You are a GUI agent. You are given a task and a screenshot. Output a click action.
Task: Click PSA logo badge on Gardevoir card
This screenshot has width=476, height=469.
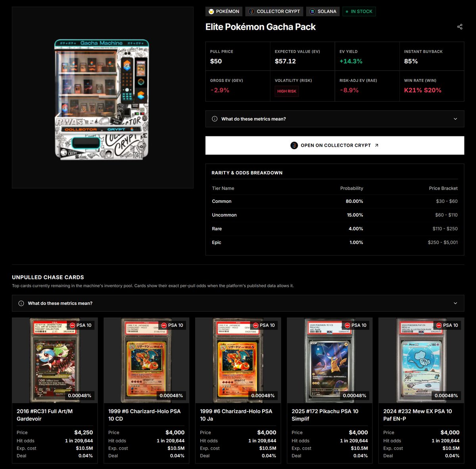point(72,325)
